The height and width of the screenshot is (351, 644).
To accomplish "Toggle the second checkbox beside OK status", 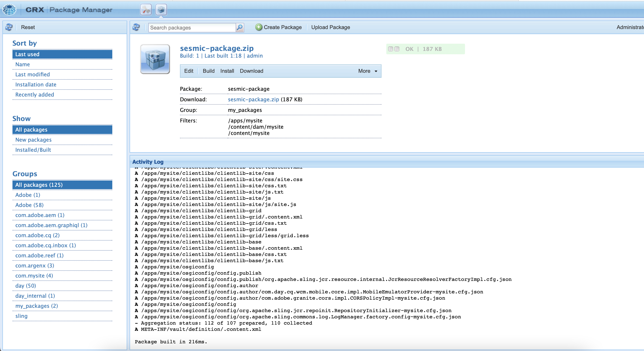I will tap(397, 49).
